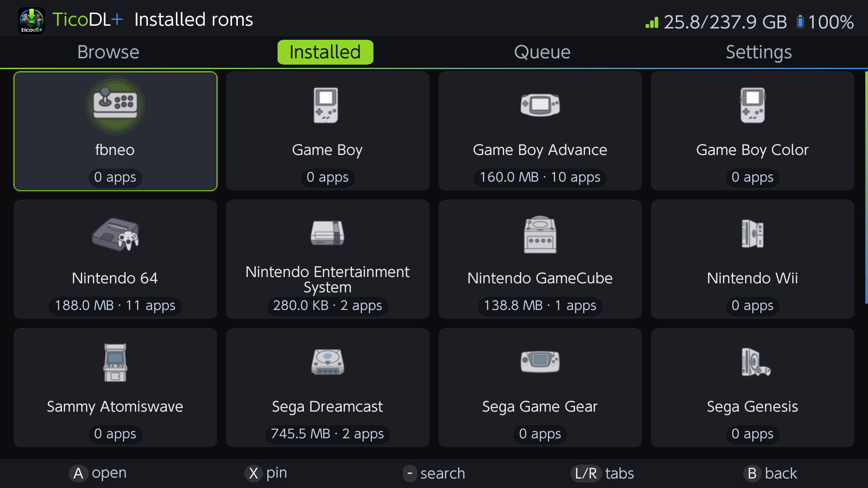Click the 'Nintendo GameCube' title text
Image resolution: width=868 pixels, height=488 pixels.
[540, 278]
